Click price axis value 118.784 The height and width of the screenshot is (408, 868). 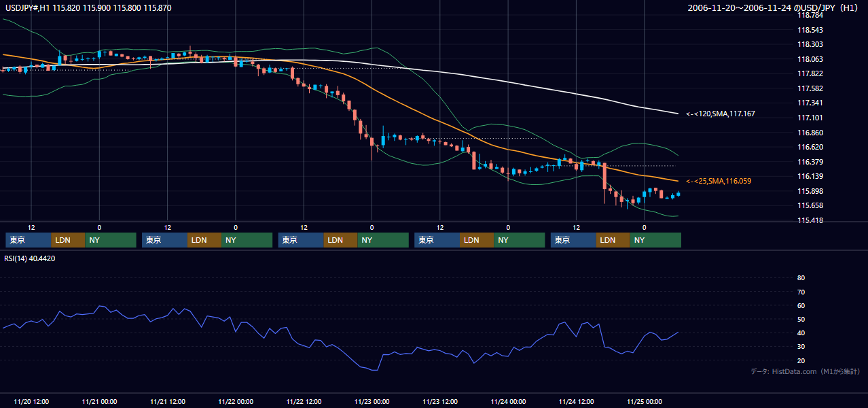tap(810, 15)
